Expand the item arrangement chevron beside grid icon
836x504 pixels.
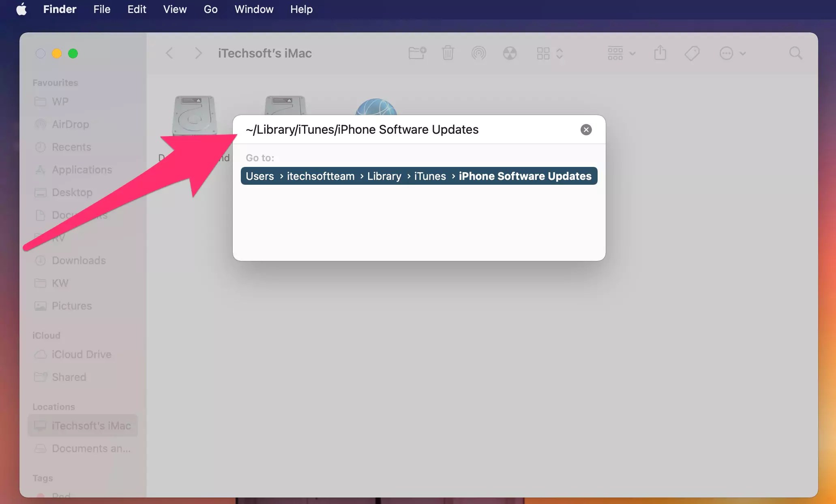coord(560,53)
